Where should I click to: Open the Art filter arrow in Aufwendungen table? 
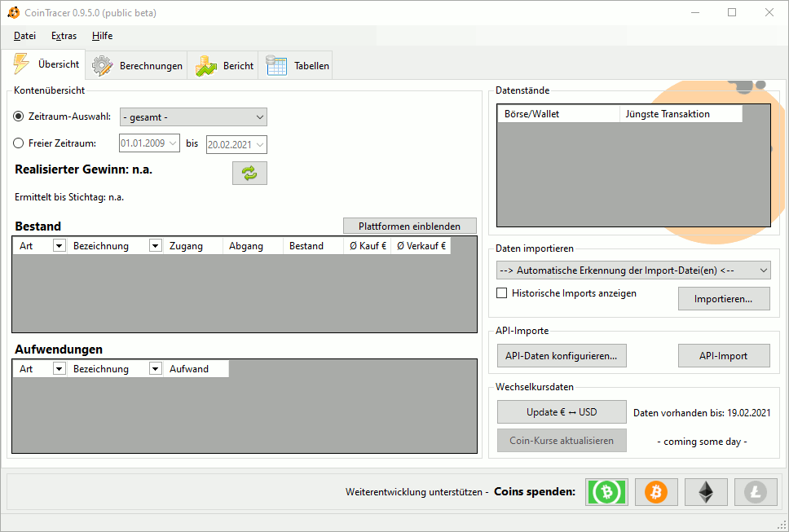(60, 369)
